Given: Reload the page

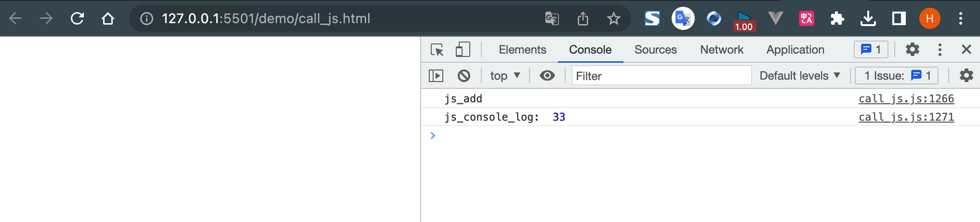Looking at the screenshot, I should (x=77, y=19).
